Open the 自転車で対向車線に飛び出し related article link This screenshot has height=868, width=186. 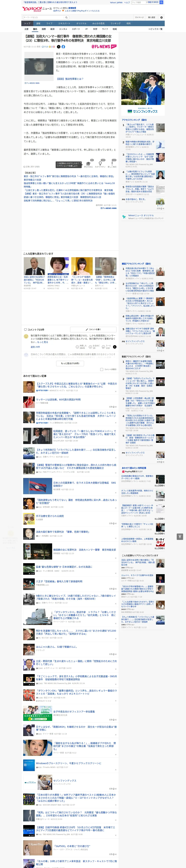(x=58, y=201)
